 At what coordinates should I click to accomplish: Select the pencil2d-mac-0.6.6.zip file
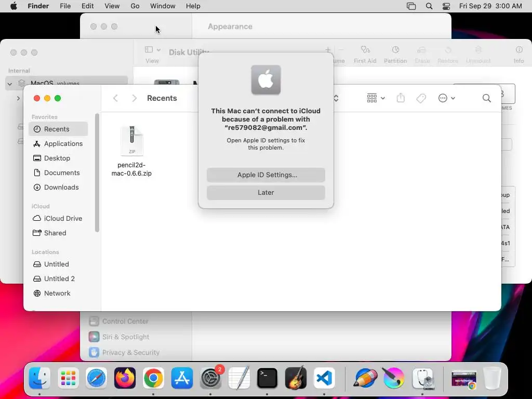tap(131, 151)
